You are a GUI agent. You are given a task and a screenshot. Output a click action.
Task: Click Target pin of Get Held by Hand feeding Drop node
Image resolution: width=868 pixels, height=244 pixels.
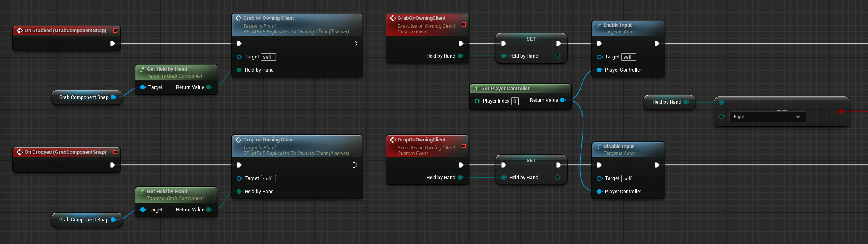(x=143, y=210)
